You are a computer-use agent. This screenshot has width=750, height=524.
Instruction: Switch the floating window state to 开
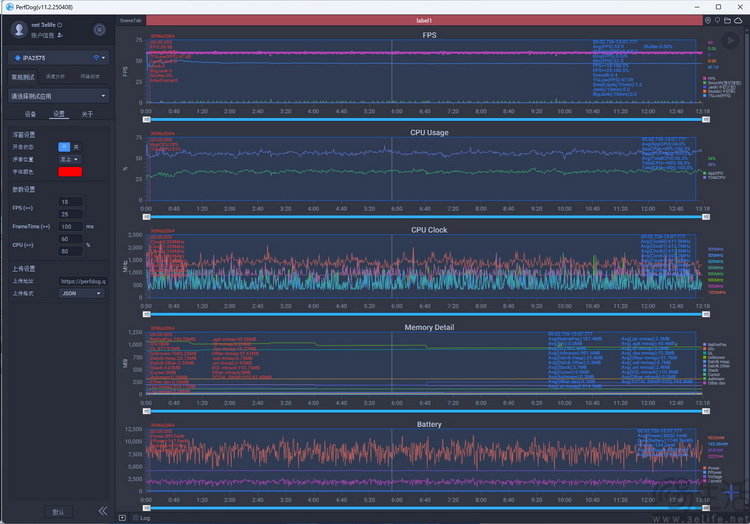pos(64,147)
